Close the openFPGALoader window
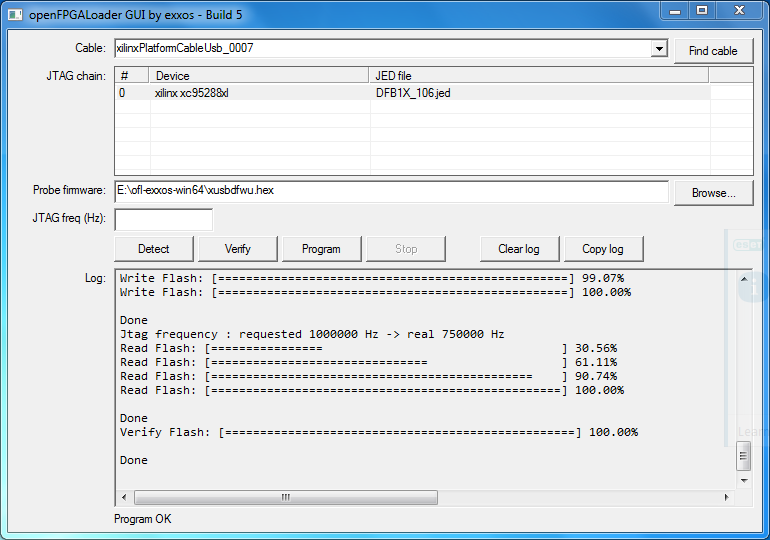The height and width of the screenshot is (540, 770). coord(740,11)
